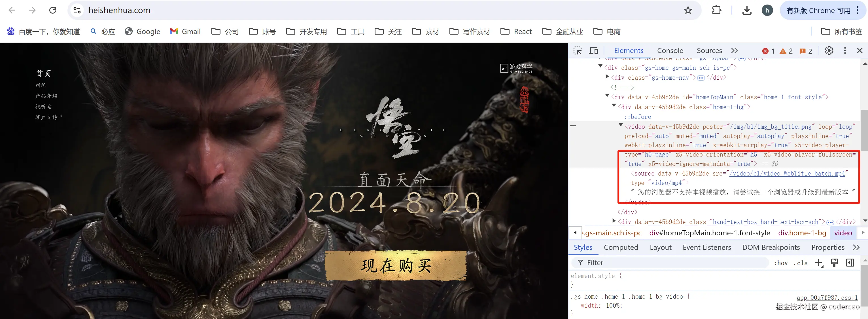Toggle the device emulation toolbar
This screenshot has height=319, width=868.
click(594, 50)
